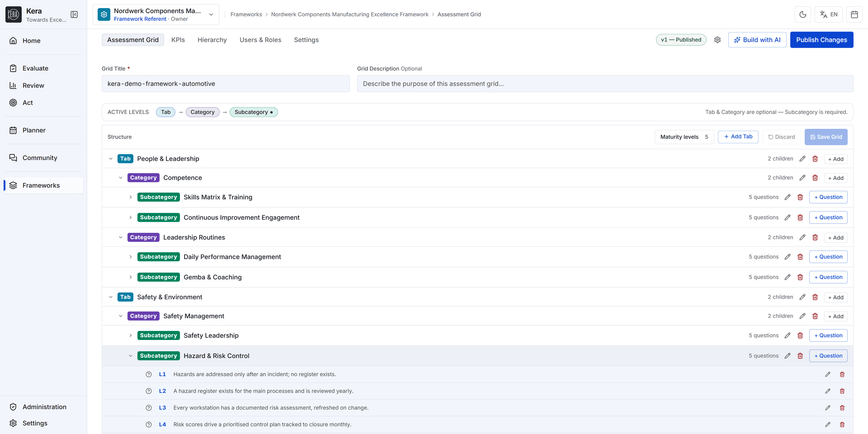The width and height of the screenshot is (868, 434).
Task: Collapse the Competence category
Action: [121, 178]
